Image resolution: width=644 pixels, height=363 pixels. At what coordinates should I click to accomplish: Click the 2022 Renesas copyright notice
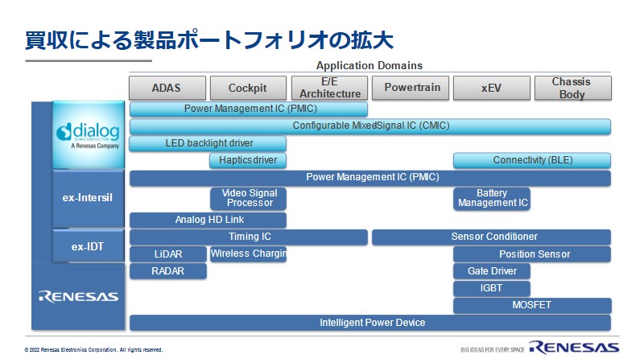[x=93, y=350]
